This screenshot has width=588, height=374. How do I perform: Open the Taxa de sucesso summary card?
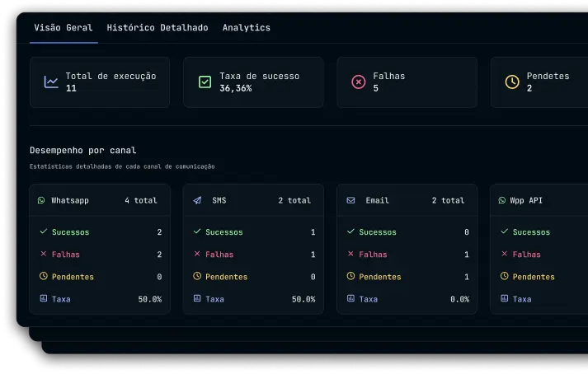tap(253, 82)
